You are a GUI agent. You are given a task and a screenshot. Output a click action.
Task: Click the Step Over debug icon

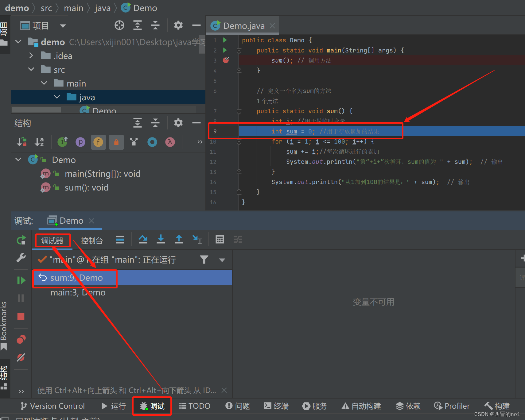click(x=143, y=239)
